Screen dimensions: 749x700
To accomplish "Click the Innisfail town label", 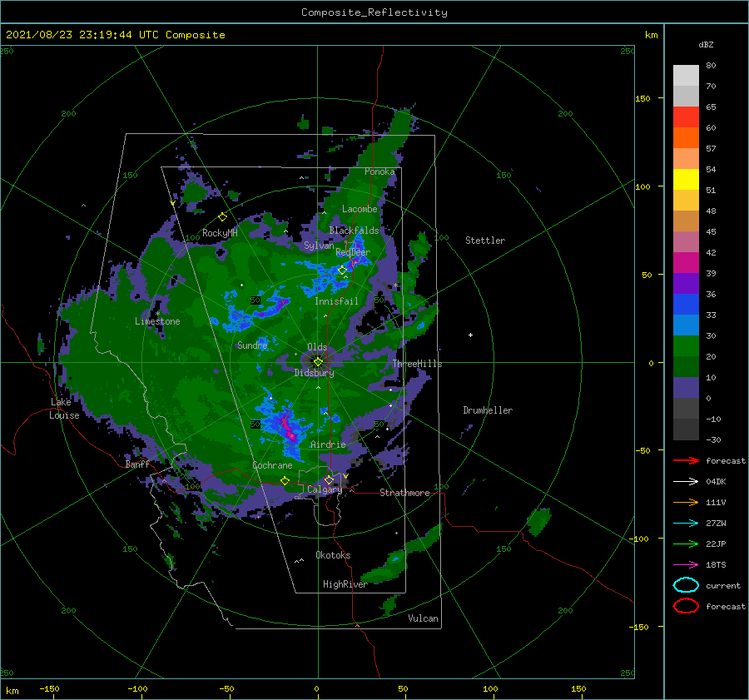I will (x=336, y=301).
